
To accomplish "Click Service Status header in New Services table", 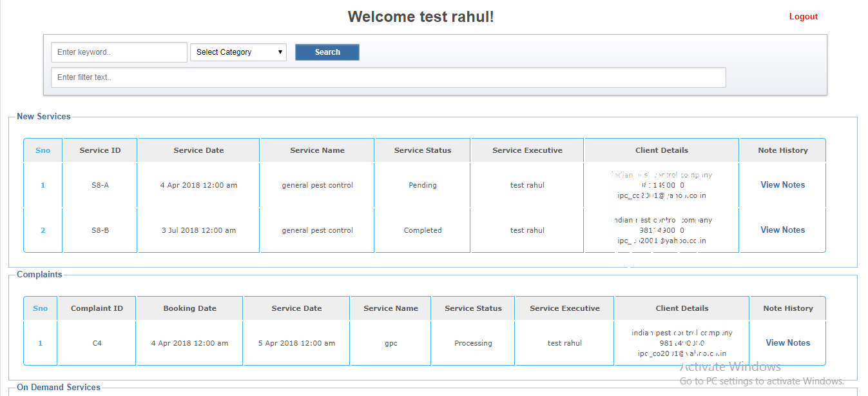I will click(x=423, y=150).
